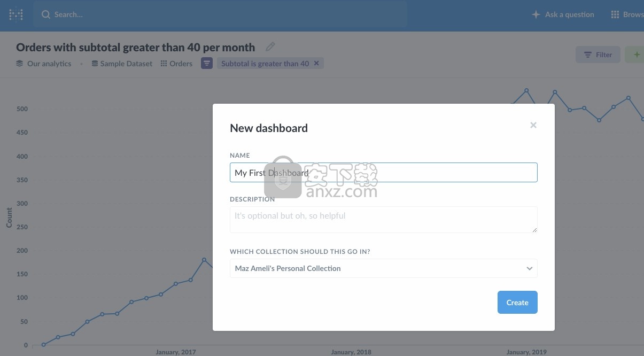This screenshot has height=356, width=644.
Task: Click the pencil edit title icon
Action: click(x=270, y=47)
